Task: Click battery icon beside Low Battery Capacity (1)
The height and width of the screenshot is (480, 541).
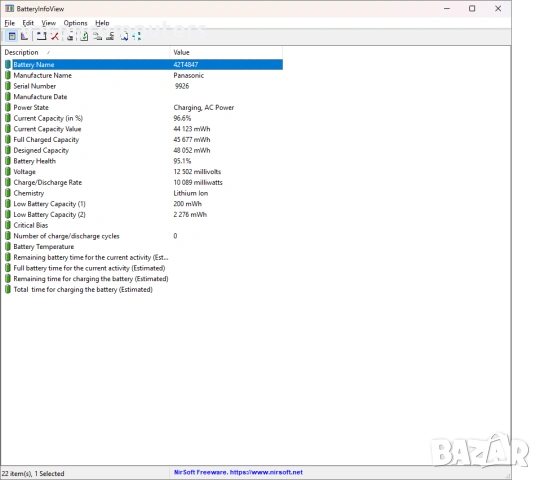Action: [x=8, y=204]
